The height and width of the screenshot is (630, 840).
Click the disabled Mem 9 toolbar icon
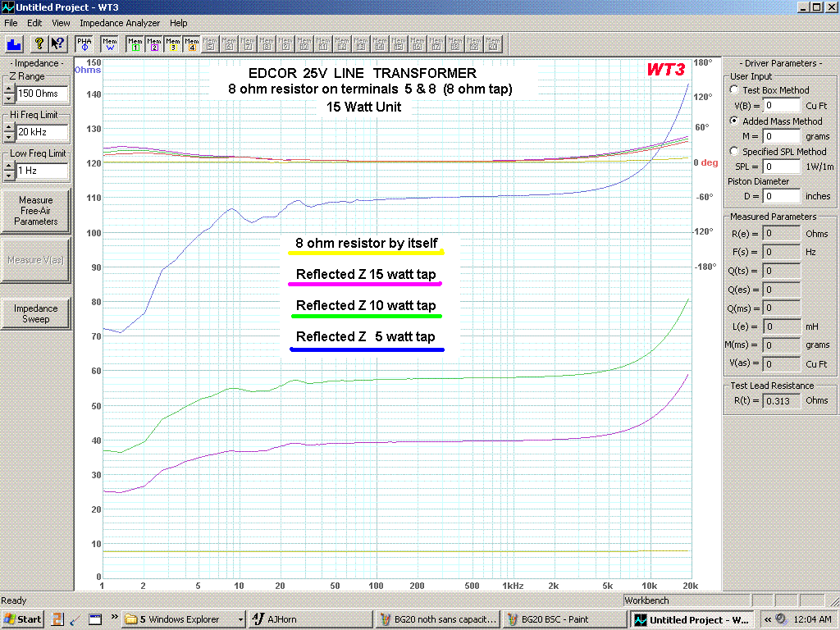(x=285, y=44)
